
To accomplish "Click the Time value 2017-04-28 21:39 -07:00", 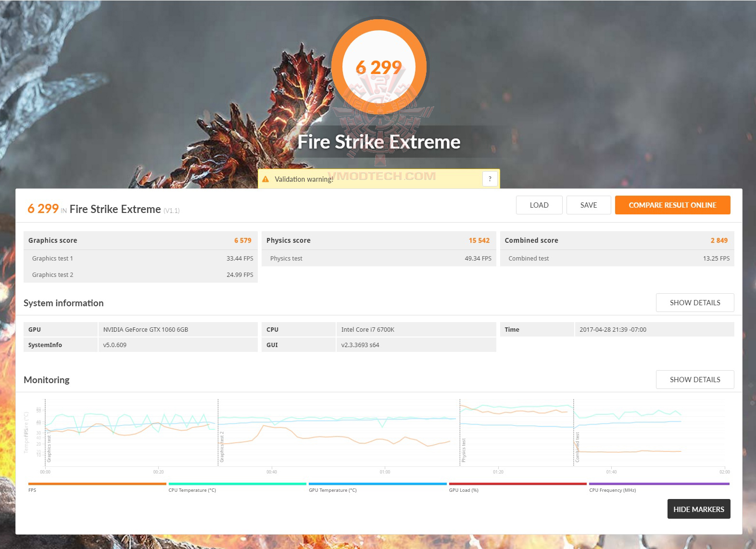I will click(613, 329).
